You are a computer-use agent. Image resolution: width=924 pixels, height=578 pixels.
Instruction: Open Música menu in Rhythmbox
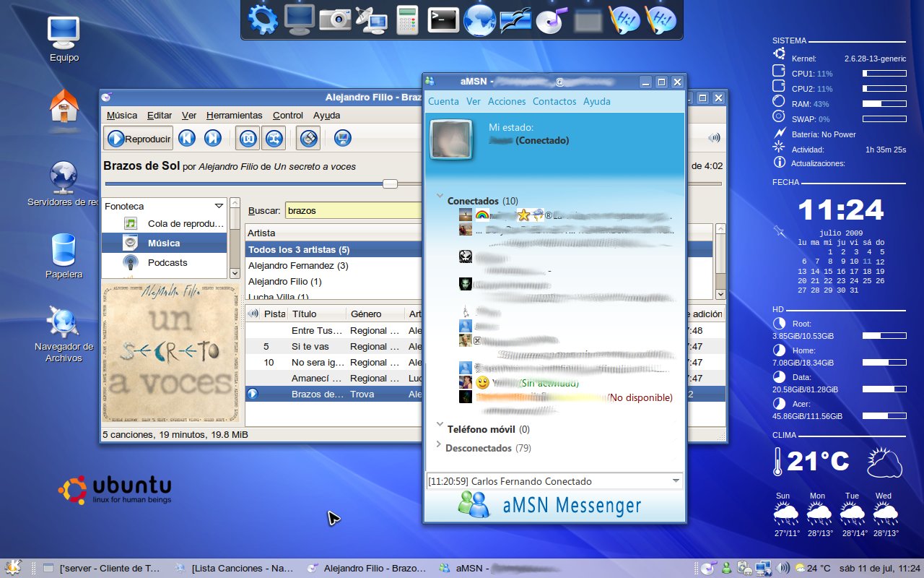[122, 115]
